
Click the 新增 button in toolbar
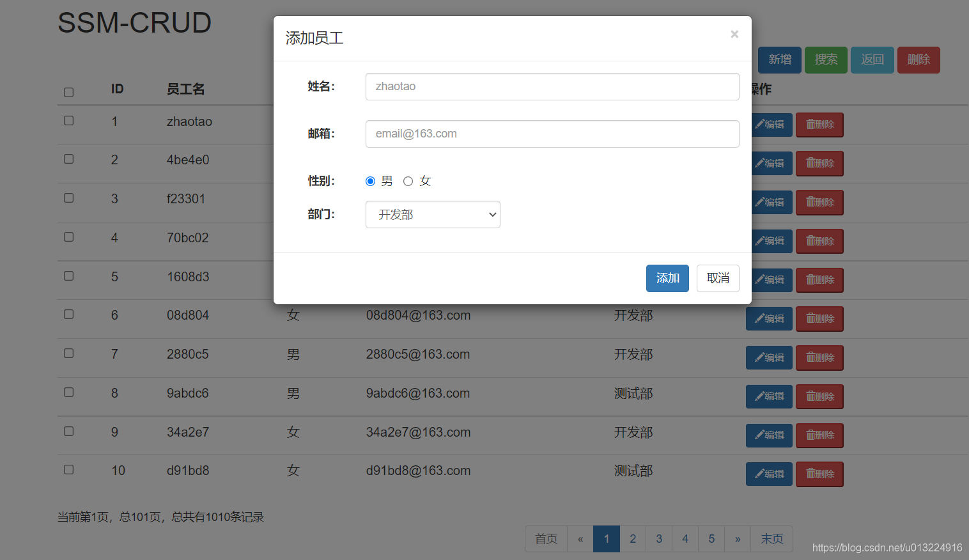tap(780, 60)
